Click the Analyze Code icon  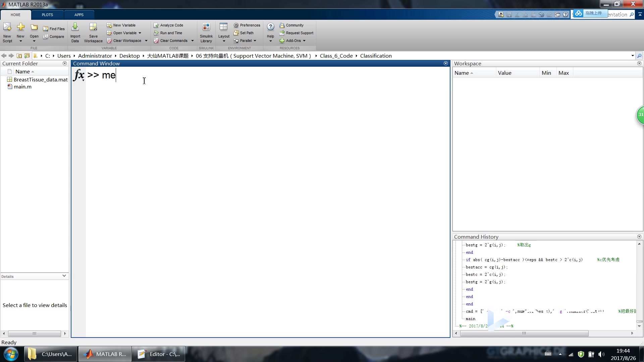(x=156, y=25)
